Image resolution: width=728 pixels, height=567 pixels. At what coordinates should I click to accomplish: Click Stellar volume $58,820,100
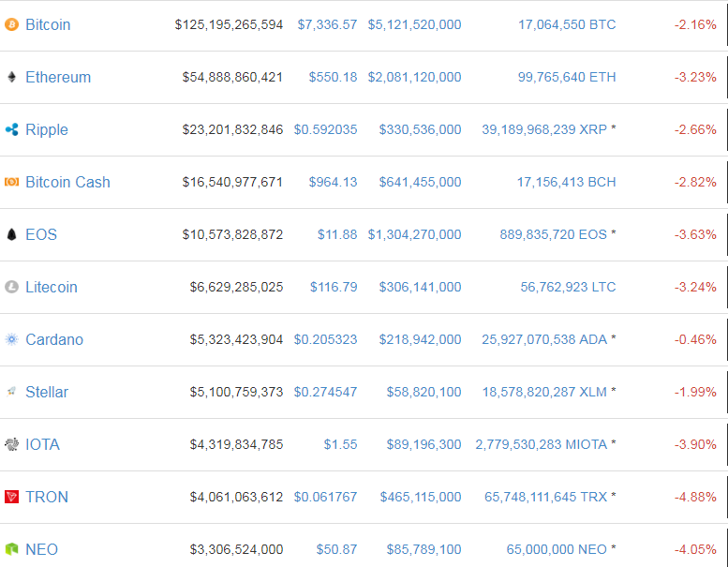423,392
